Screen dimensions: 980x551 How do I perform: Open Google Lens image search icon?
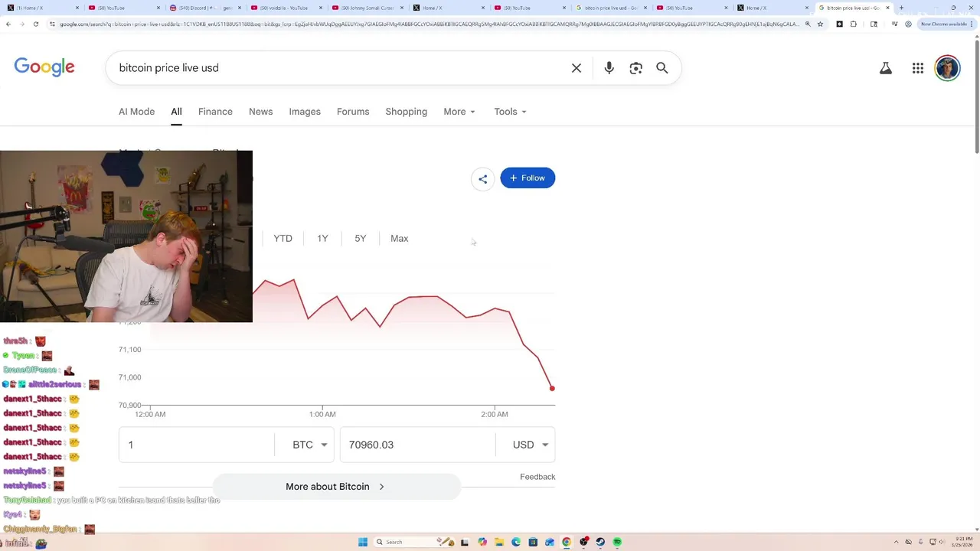coord(635,68)
